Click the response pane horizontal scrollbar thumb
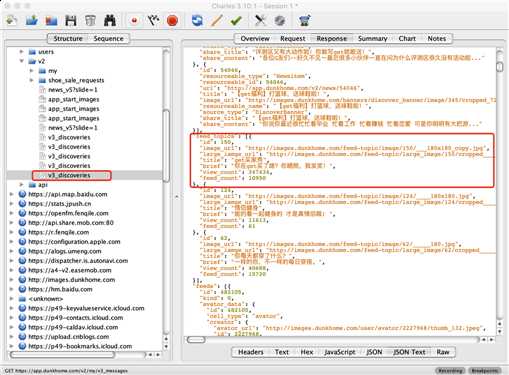This screenshot has height=375, width=509. (x=196, y=340)
